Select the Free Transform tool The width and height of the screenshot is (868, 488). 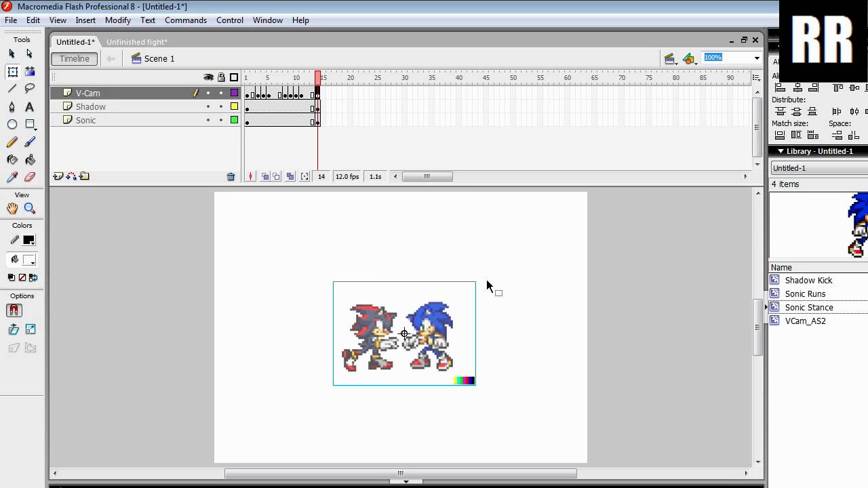pos(12,71)
